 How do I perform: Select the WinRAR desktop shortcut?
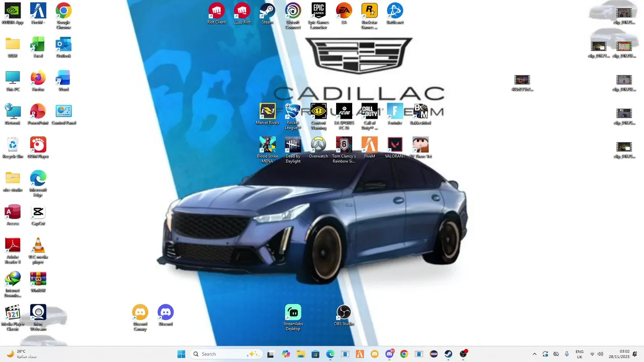(38, 283)
